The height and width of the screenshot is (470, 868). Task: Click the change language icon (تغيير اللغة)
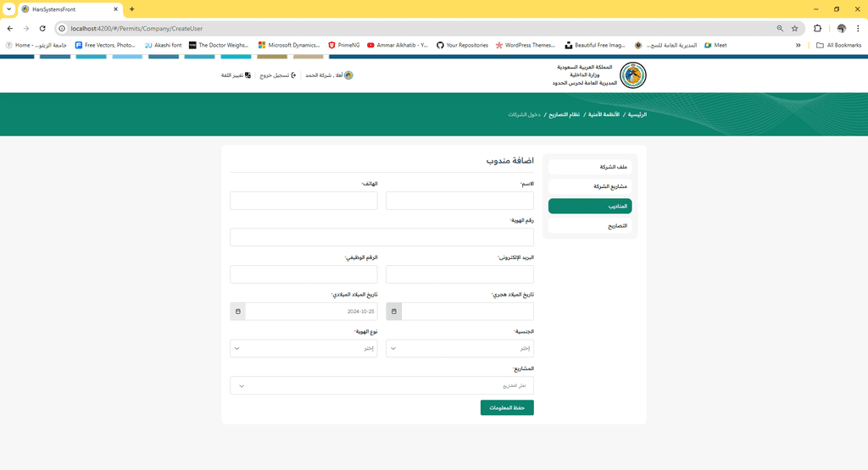pyautogui.click(x=248, y=75)
